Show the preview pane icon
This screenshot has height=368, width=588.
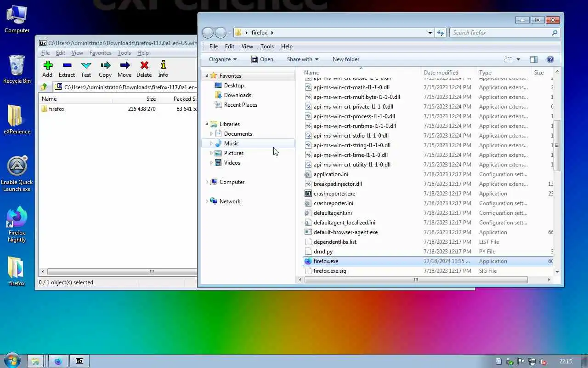tap(533, 59)
